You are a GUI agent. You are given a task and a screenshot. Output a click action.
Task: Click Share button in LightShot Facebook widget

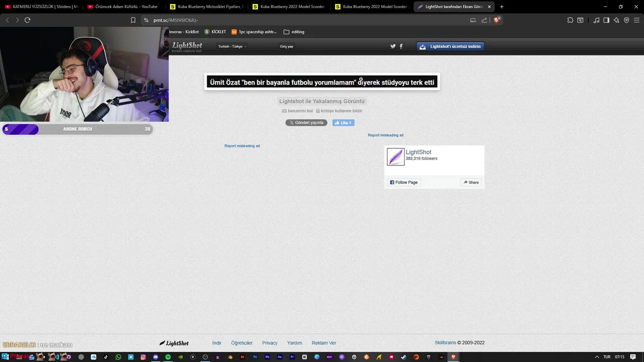tap(471, 183)
